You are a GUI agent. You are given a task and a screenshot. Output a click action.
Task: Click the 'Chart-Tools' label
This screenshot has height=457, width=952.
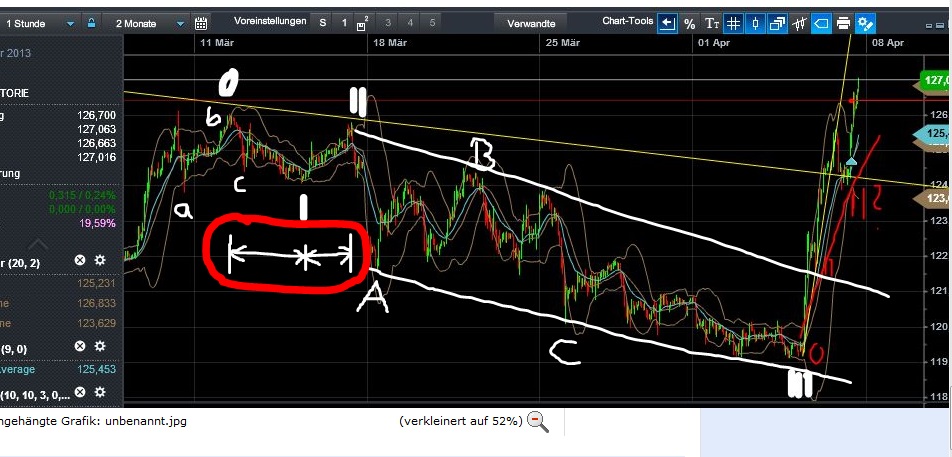point(628,21)
